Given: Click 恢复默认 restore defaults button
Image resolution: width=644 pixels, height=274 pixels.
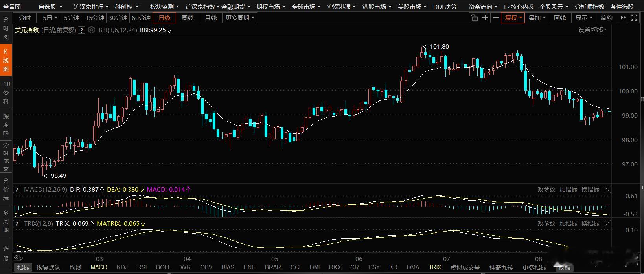Looking at the screenshot, I should click(x=48, y=267).
